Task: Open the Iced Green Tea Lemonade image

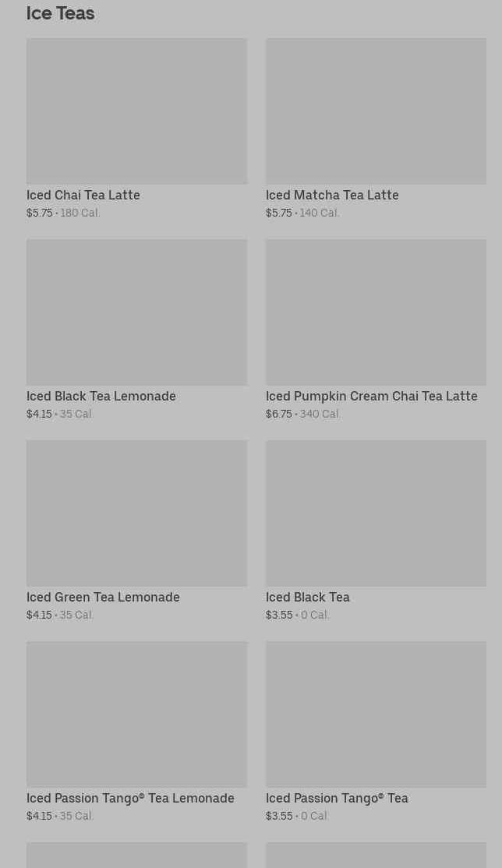Action: [137, 513]
